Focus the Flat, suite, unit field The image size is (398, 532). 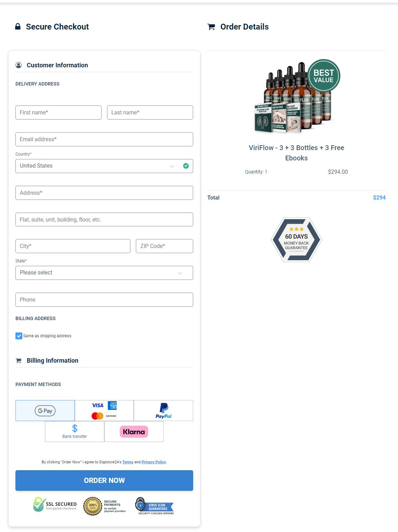point(104,219)
